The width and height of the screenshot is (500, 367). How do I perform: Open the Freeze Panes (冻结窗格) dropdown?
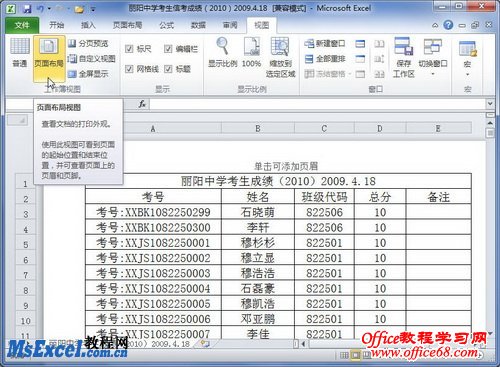click(x=328, y=74)
